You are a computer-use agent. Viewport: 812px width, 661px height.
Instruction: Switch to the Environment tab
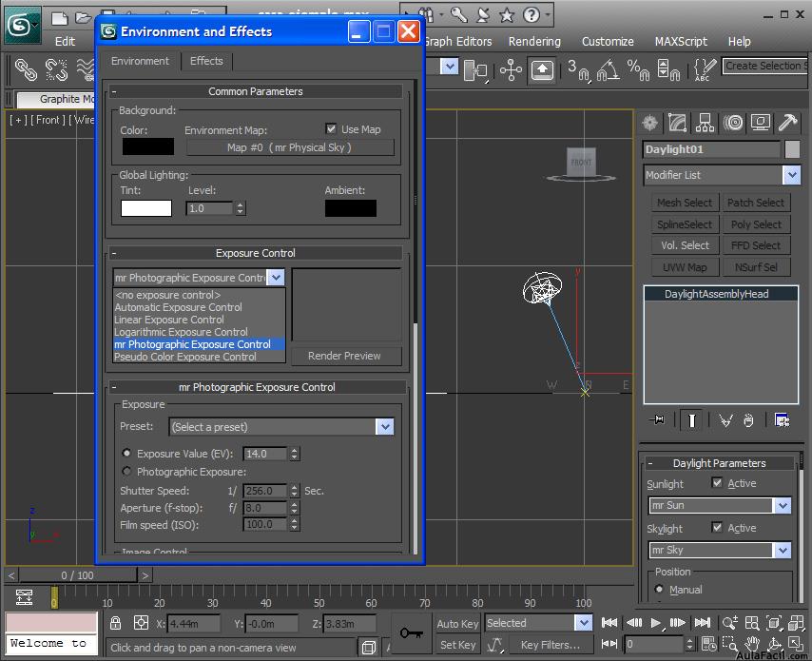(x=140, y=61)
